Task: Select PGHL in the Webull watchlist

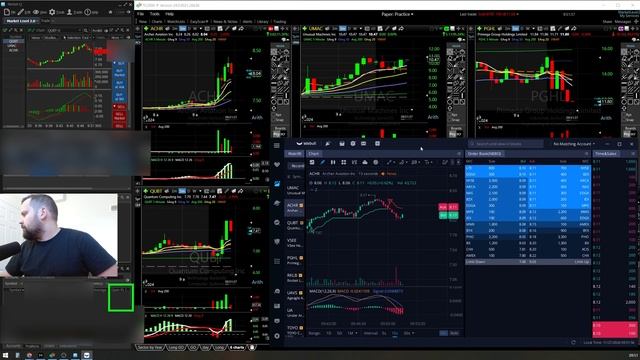Action: (295, 260)
